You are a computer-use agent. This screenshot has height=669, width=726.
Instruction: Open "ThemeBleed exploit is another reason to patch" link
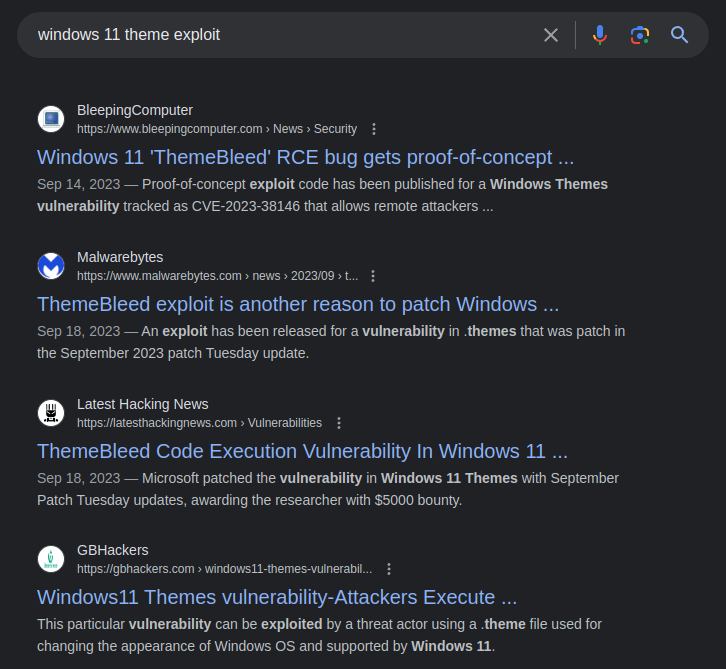298,304
